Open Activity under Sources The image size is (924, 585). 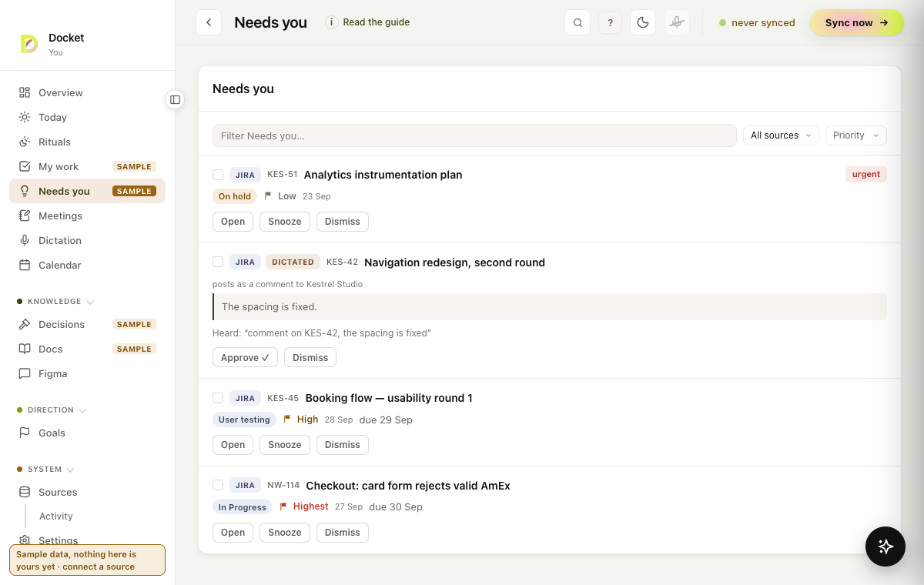(x=56, y=516)
